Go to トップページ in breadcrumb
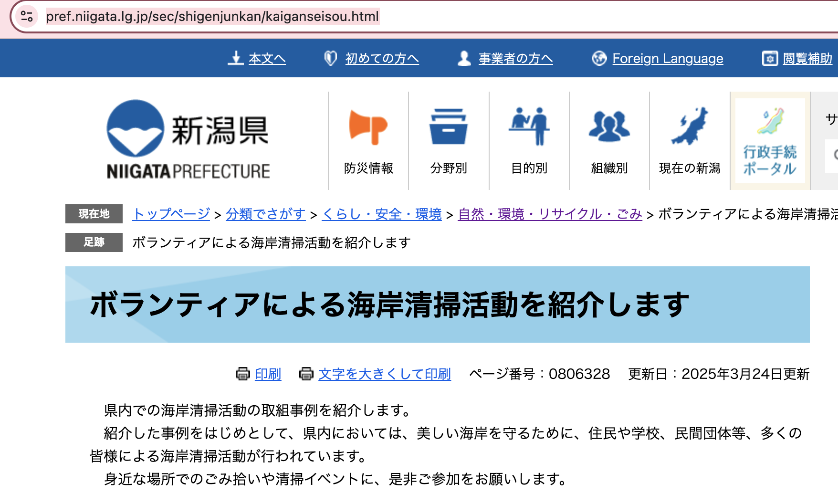 pyautogui.click(x=171, y=214)
